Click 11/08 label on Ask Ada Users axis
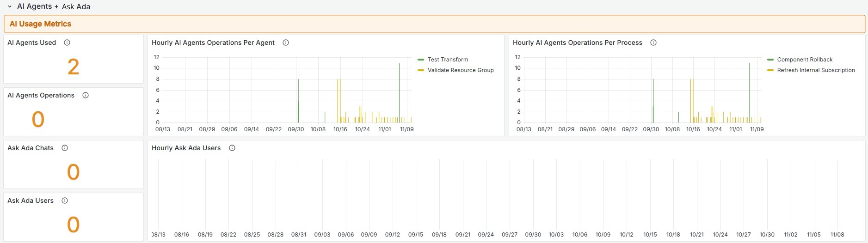The height and width of the screenshot is (243, 868). point(837,235)
